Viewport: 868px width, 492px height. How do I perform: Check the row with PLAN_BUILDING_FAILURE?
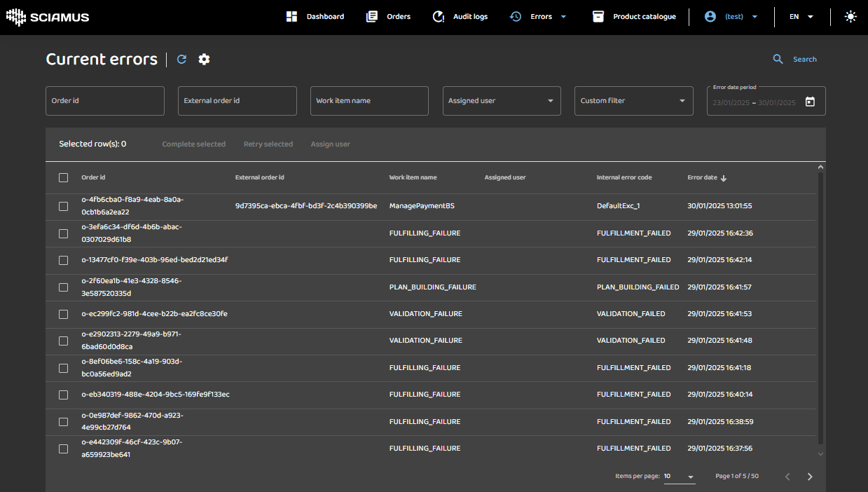[64, 287]
